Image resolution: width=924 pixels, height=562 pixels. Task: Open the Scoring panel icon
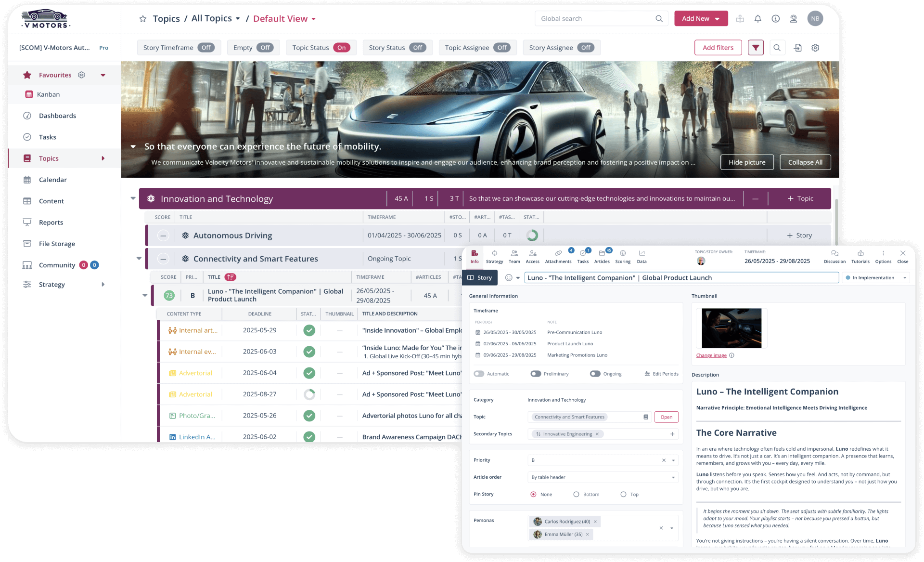[623, 256]
